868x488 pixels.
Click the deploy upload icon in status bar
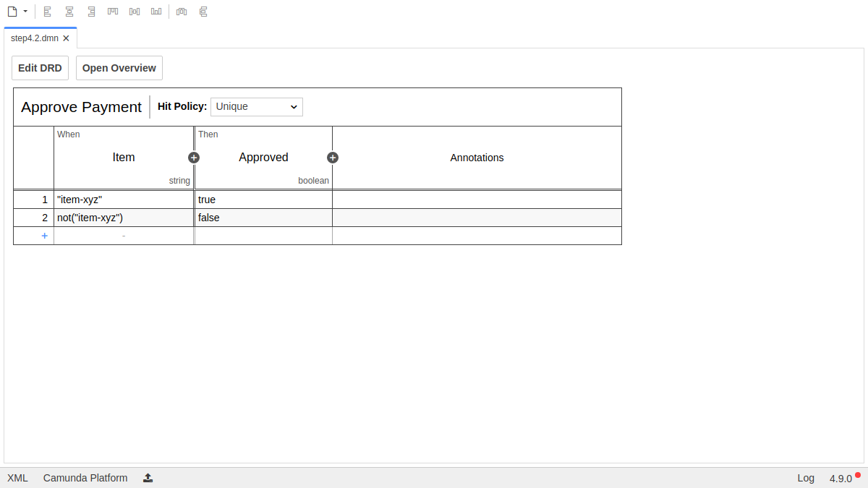tap(148, 478)
